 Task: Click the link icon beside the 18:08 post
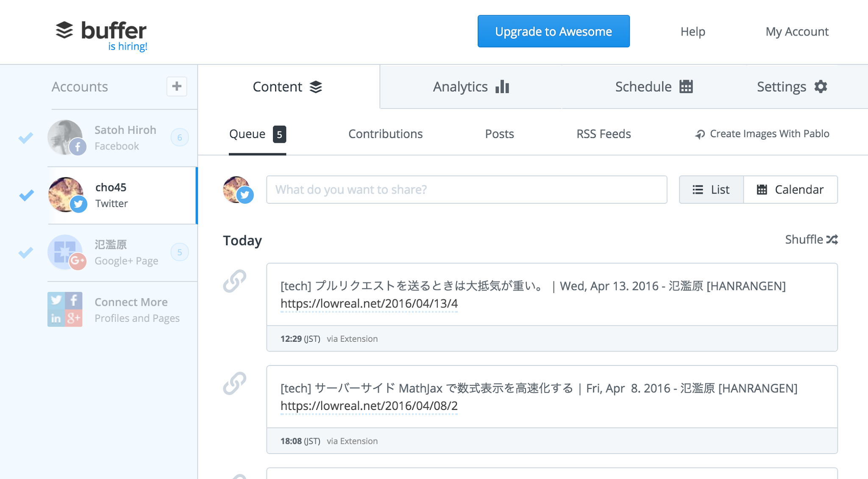click(x=234, y=383)
